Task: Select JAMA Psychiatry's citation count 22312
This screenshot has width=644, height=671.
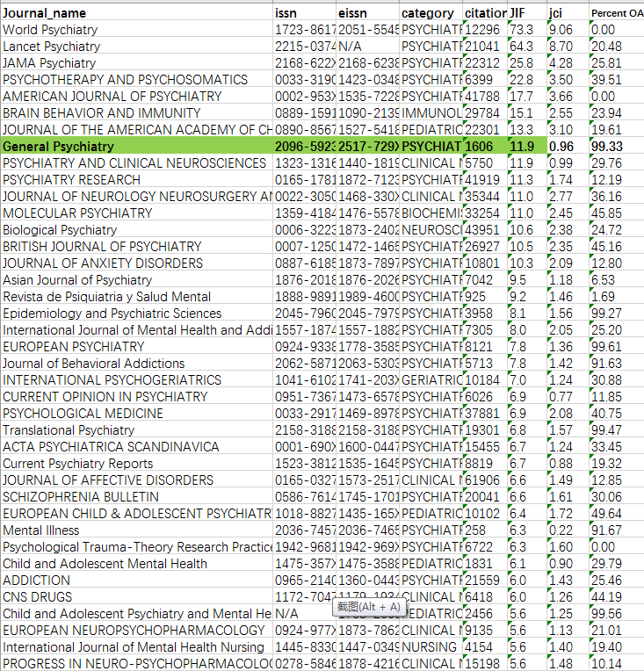Action: (x=483, y=62)
